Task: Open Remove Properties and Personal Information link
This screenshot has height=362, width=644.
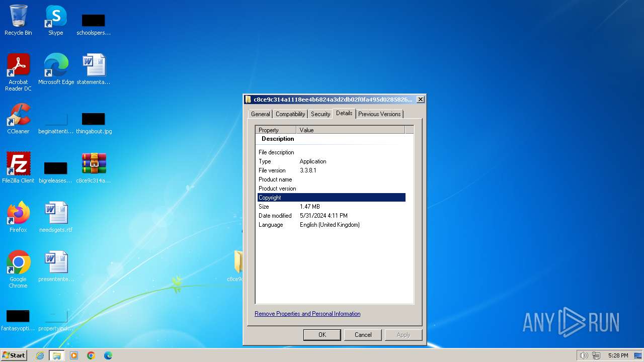Action: click(307, 314)
